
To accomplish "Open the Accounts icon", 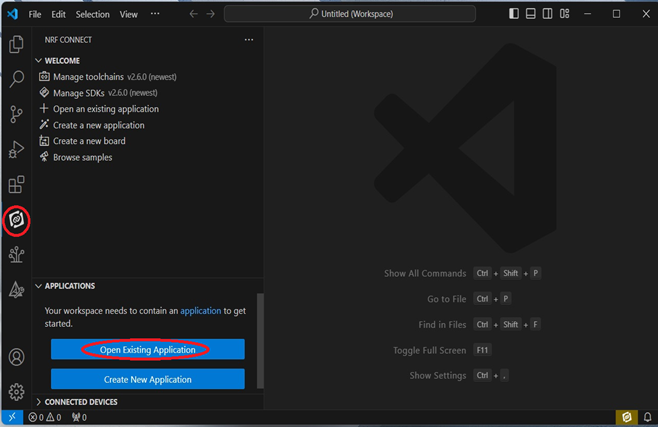I will click(x=16, y=357).
